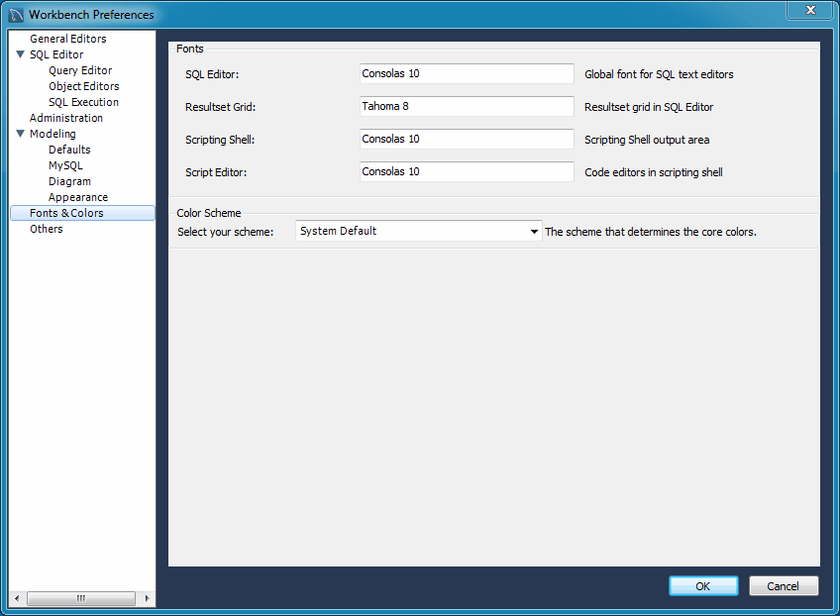Click the Script Editor font field

467,171
